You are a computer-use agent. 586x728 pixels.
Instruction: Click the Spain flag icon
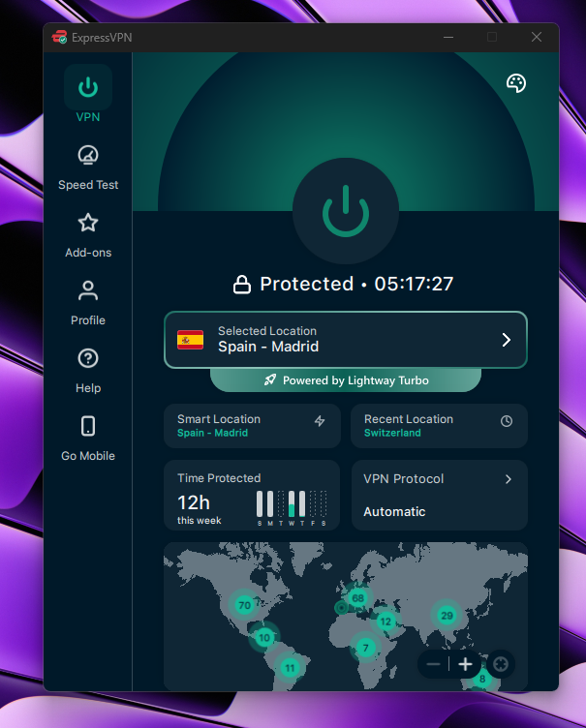[x=190, y=340]
